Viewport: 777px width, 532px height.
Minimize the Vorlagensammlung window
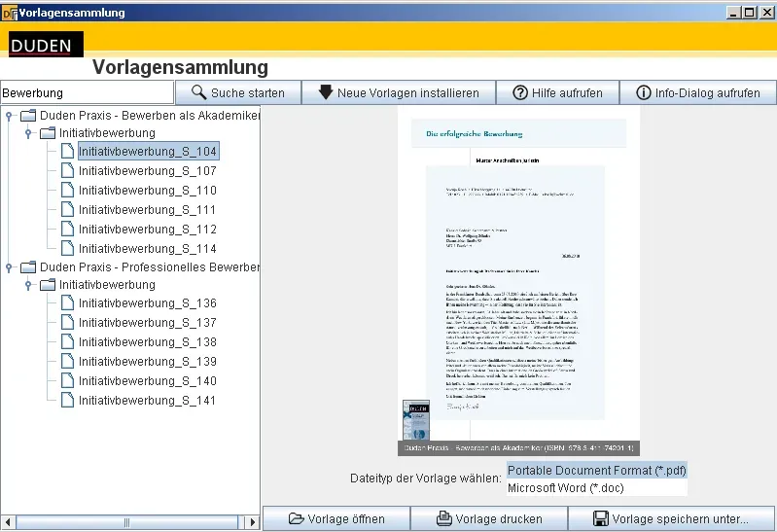[x=734, y=13]
